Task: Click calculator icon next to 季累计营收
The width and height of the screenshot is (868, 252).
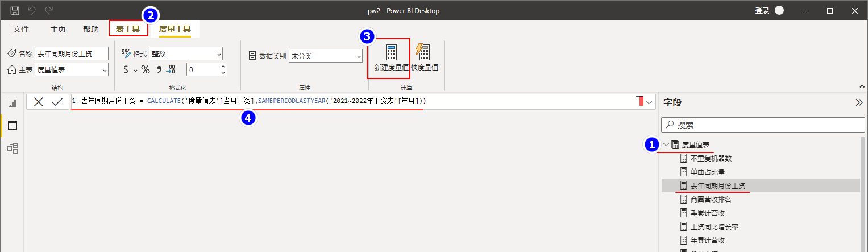Action: (x=684, y=213)
